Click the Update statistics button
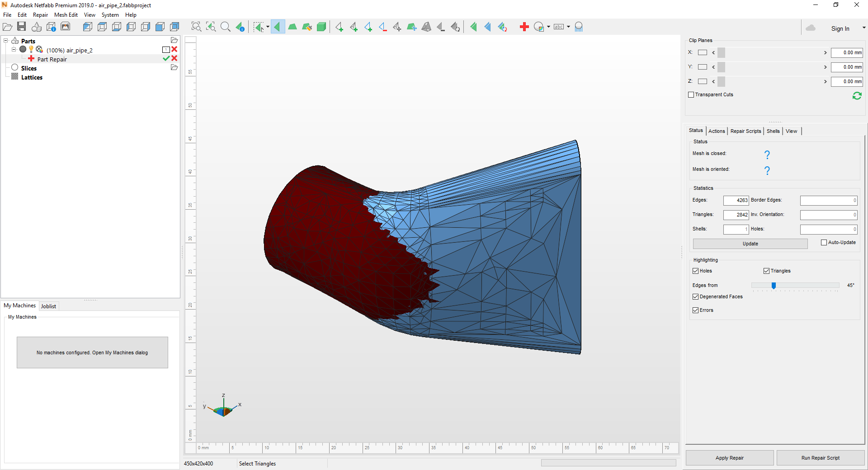This screenshot has height=470, width=868. pyautogui.click(x=750, y=244)
